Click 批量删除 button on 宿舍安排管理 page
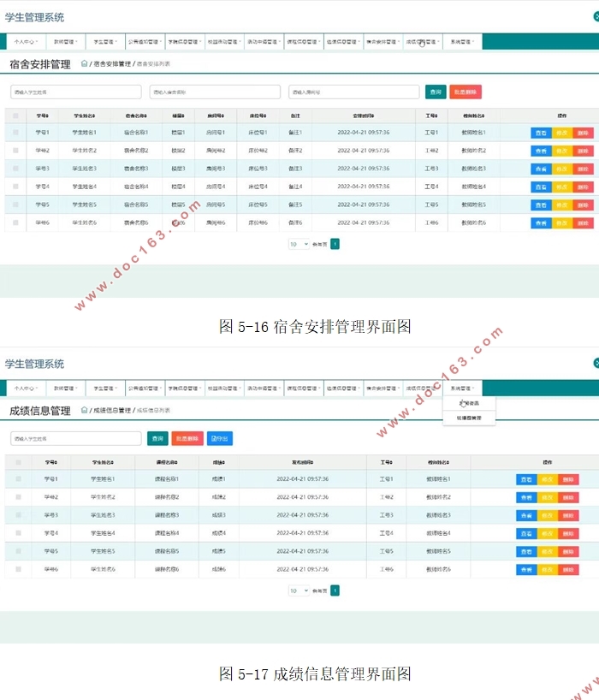The width and height of the screenshot is (599, 700). 466,92
